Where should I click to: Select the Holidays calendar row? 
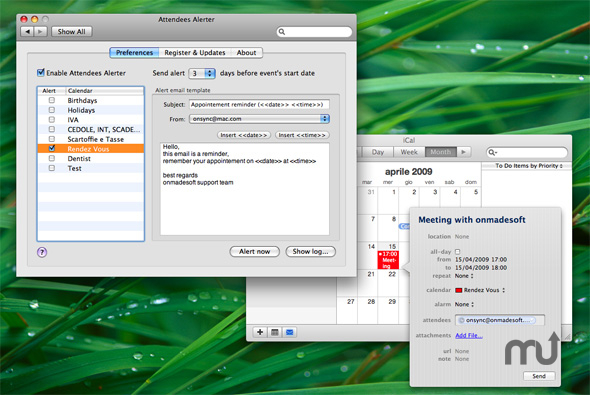click(91, 110)
